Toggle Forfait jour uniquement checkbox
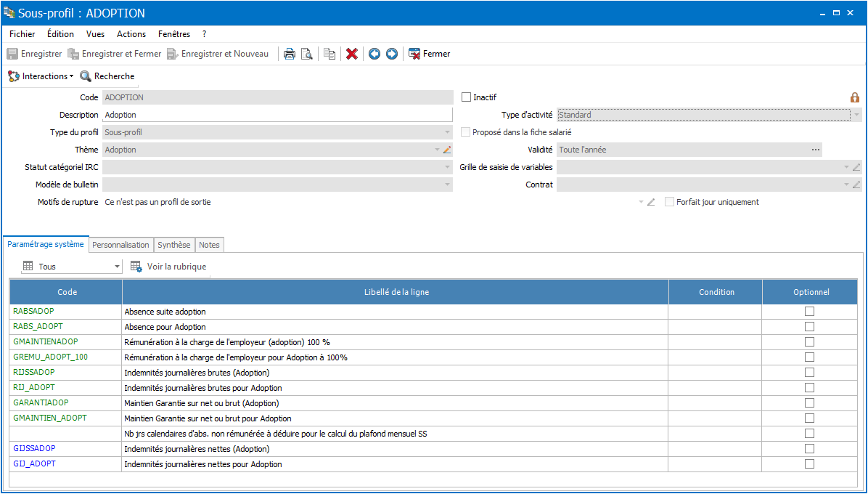This screenshot has height=494, width=868. (670, 201)
